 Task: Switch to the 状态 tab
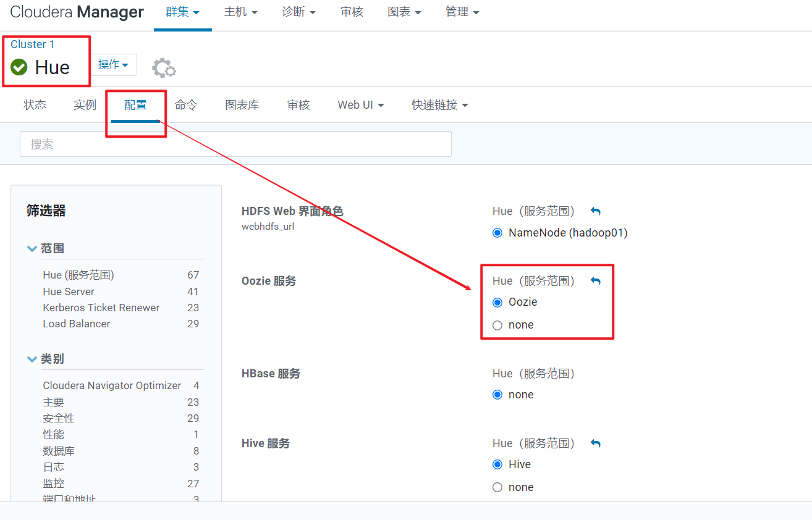tap(35, 105)
